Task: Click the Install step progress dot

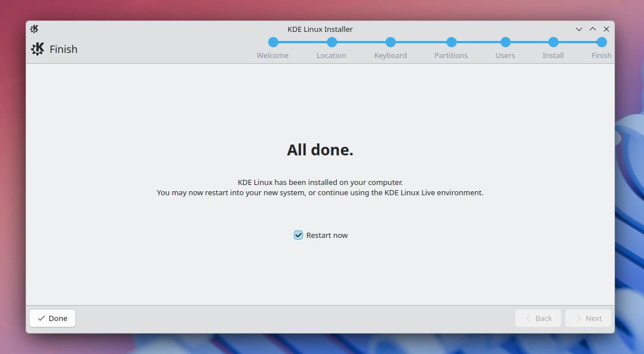Action: [553, 42]
